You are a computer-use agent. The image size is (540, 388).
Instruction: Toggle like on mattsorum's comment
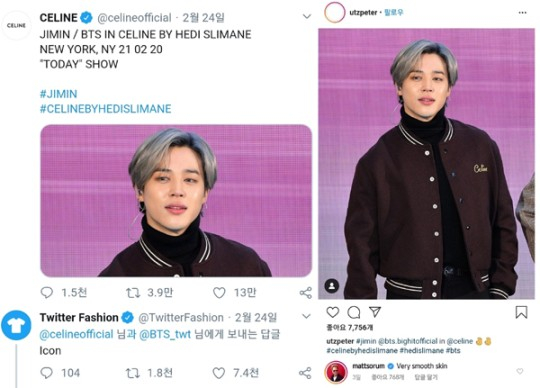coord(520,371)
